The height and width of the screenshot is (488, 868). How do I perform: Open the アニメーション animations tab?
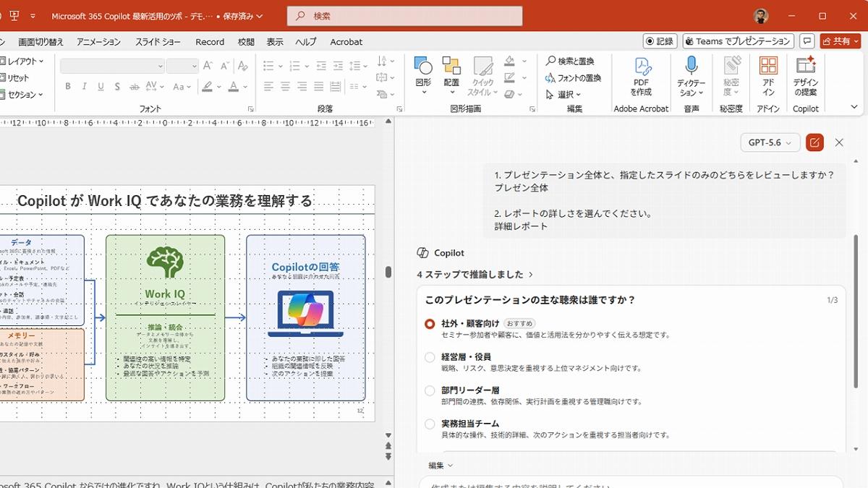coord(99,42)
